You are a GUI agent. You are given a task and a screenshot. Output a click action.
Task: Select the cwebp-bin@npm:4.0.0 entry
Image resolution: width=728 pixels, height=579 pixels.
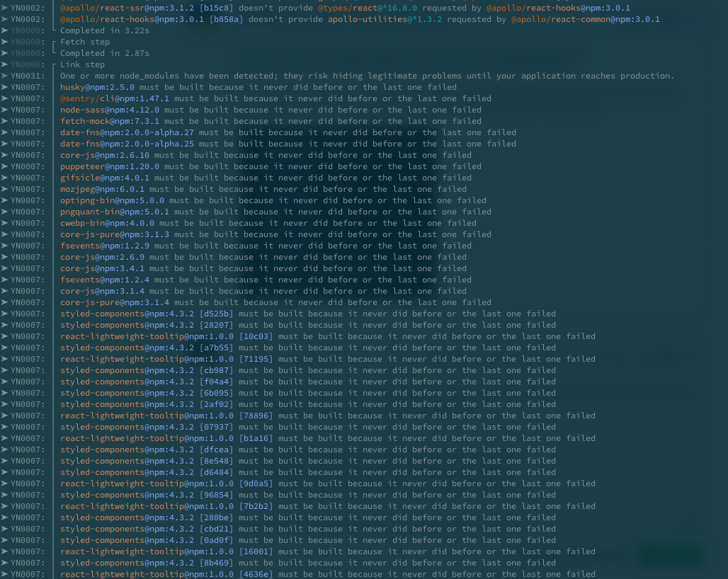pyautogui.click(x=107, y=223)
